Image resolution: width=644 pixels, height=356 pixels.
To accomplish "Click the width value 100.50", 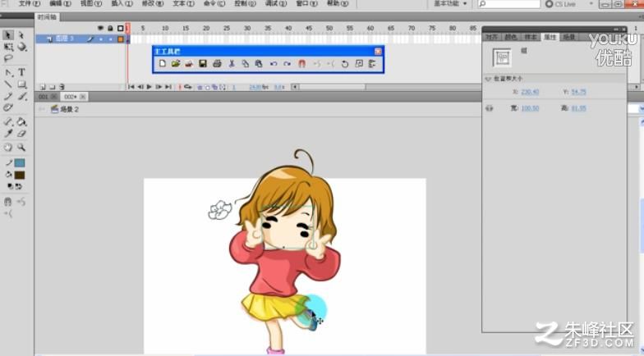I will (x=530, y=108).
